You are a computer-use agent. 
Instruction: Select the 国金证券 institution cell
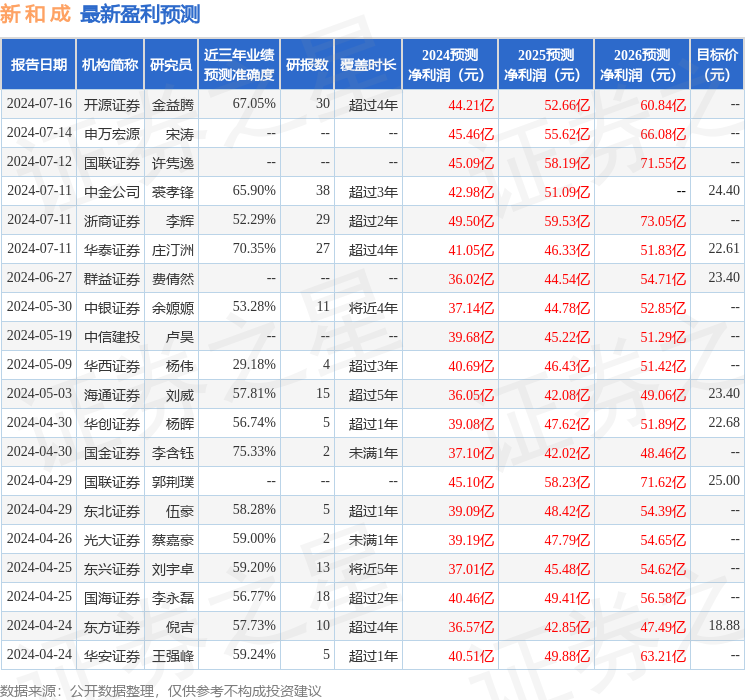click(x=112, y=453)
